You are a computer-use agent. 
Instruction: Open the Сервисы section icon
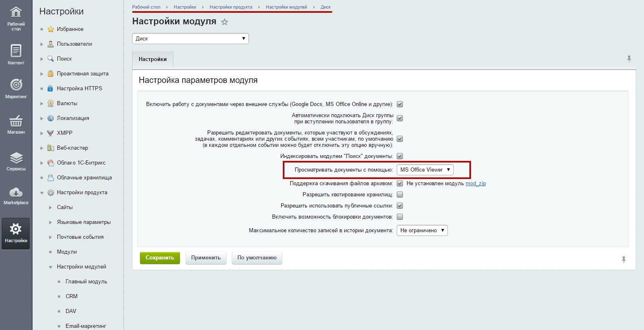click(x=16, y=161)
